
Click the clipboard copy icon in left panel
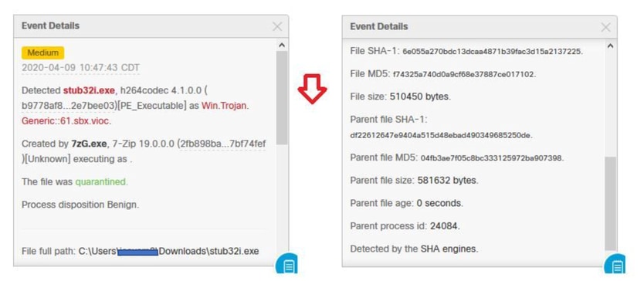tap(287, 265)
